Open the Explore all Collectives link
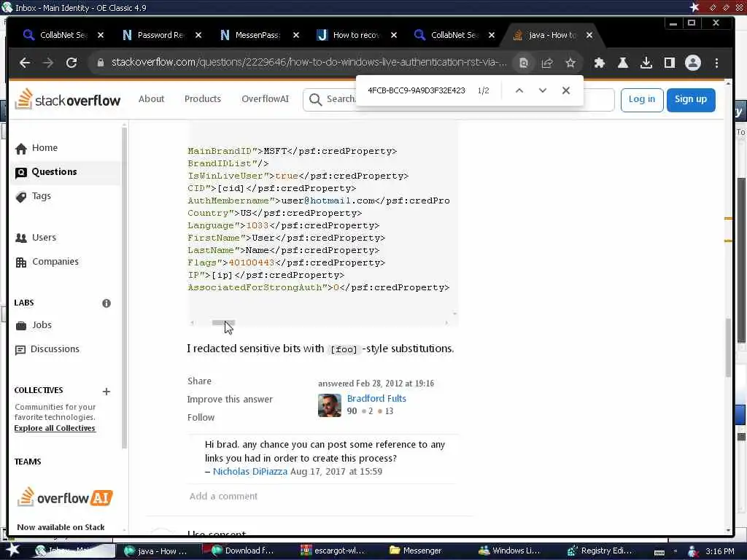 click(x=55, y=428)
